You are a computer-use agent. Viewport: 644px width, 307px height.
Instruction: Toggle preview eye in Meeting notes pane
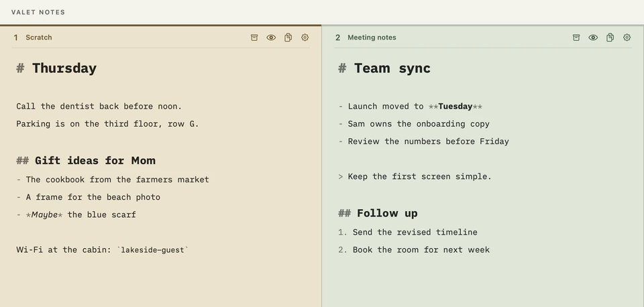click(593, 38)
